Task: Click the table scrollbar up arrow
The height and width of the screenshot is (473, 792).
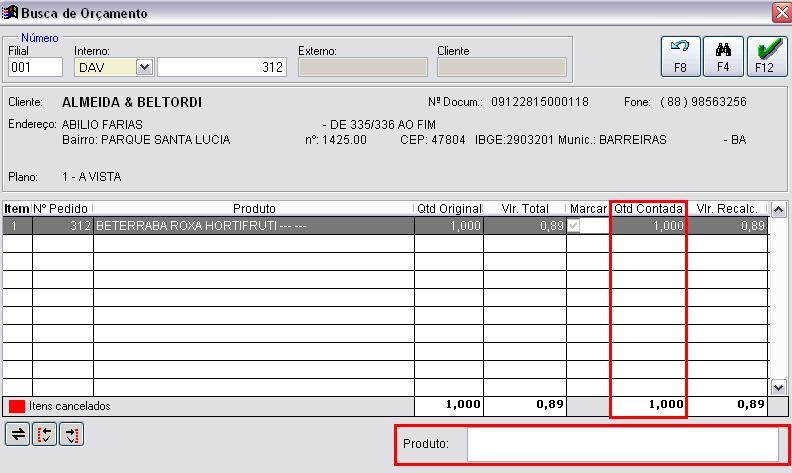Action: [778, 209]
